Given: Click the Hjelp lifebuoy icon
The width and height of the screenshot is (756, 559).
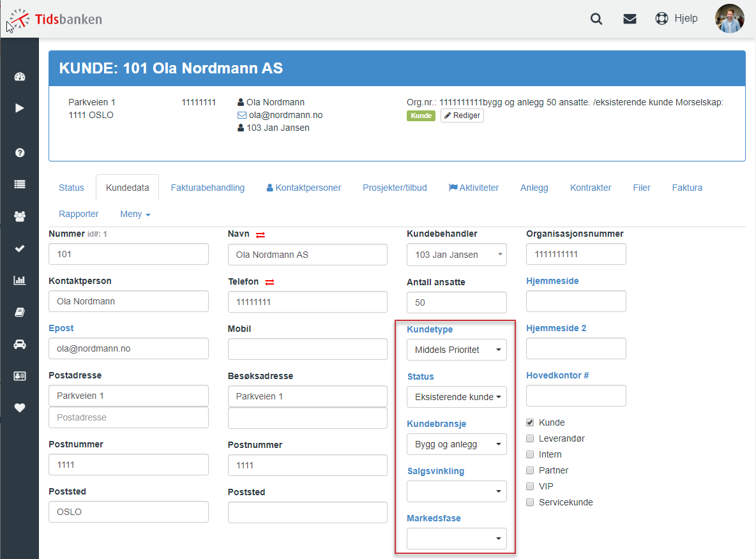Looking at the screenshot, I should (661, 19).
